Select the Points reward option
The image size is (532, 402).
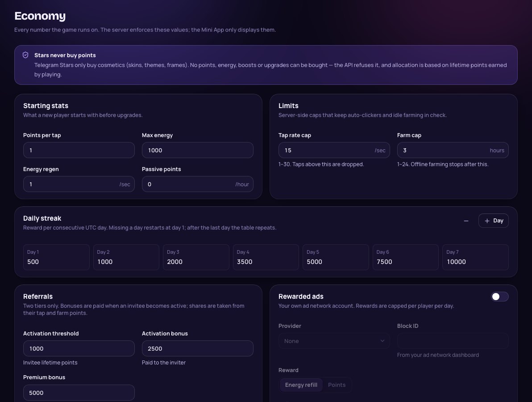tap(337, 385)
